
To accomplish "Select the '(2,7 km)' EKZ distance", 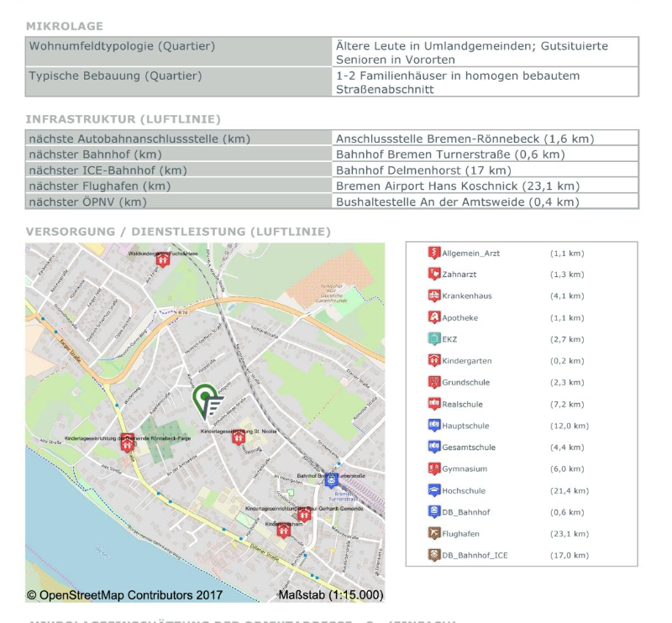I will click(x=567, y=339).
